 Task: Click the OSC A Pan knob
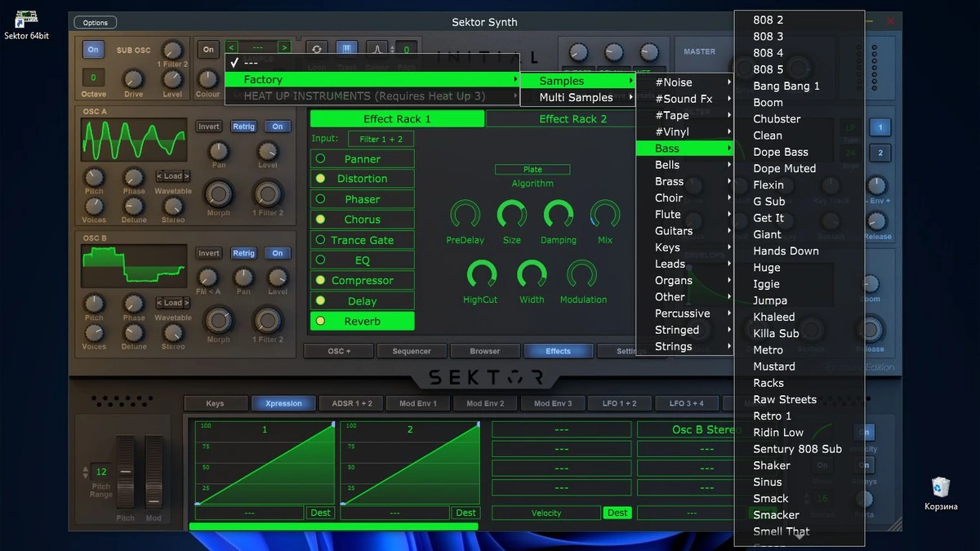[218, 150]
